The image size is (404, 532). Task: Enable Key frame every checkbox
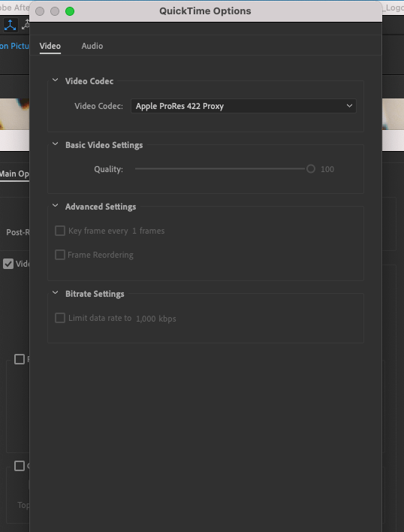[x=60, y=231]
